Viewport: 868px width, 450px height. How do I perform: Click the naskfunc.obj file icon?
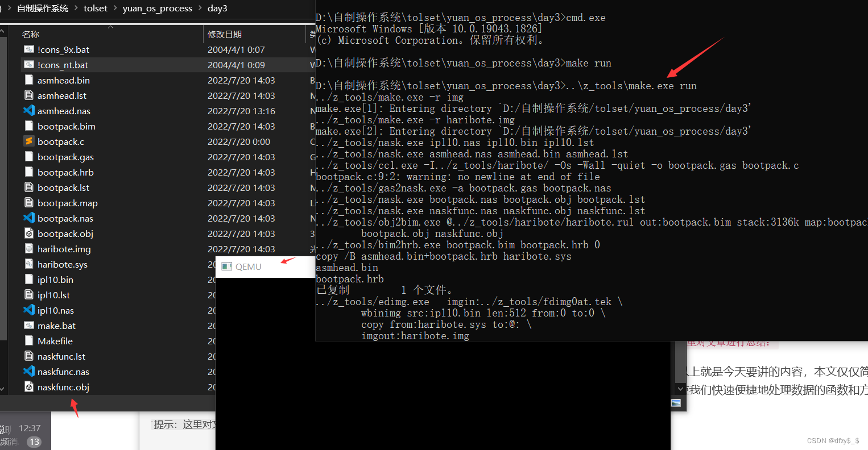point(29,387)
